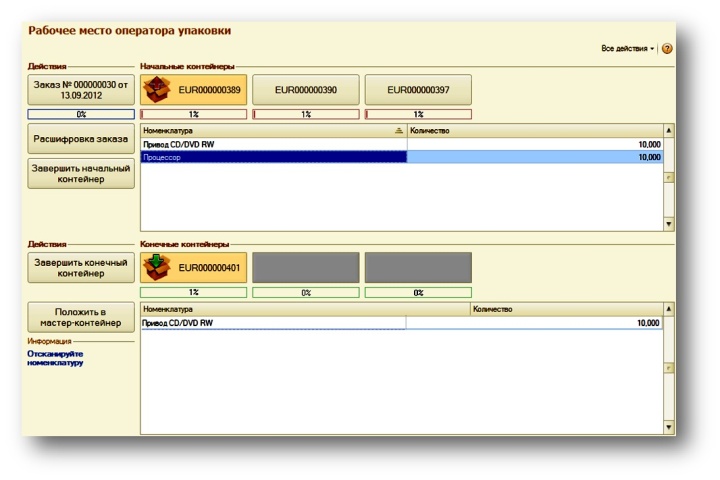This screenshot has width=720, height=480.
Task: Click the order progress bar showing 0%
Action: pos(81,114)
